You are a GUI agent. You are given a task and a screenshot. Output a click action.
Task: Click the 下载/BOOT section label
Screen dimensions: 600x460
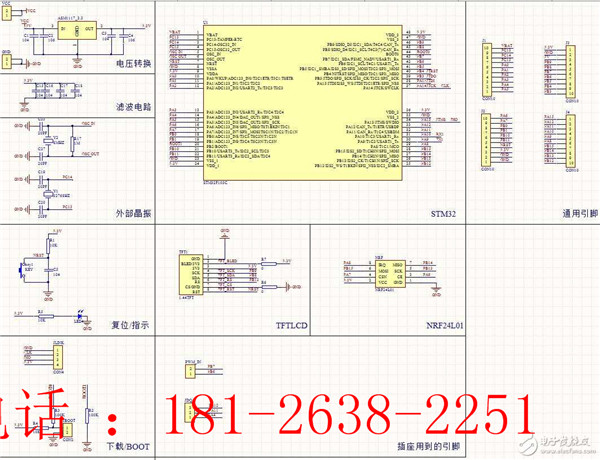tap(128, 446)
